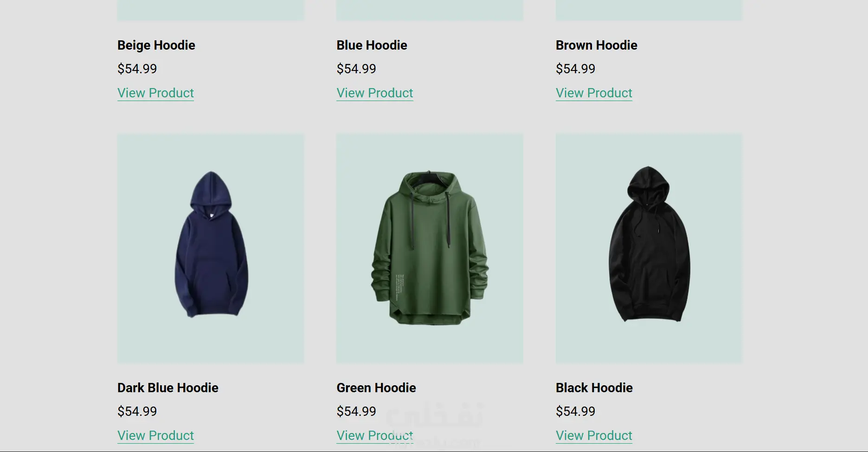Screen dimensions: 868x452
Task: Open View Product link under Blue Hoodie
Action: tap(375, 93)
